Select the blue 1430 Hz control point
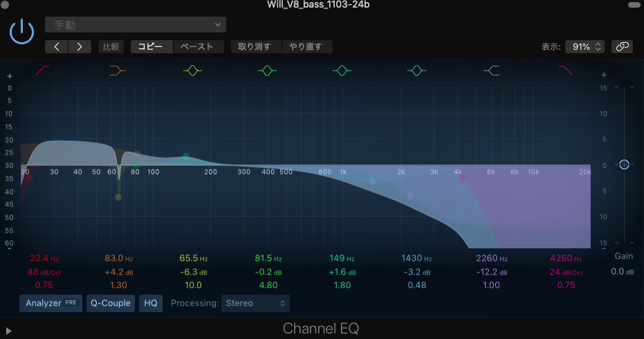Viewport: 644px width, 339px height. pyautogui.click(x=373, y=181)
